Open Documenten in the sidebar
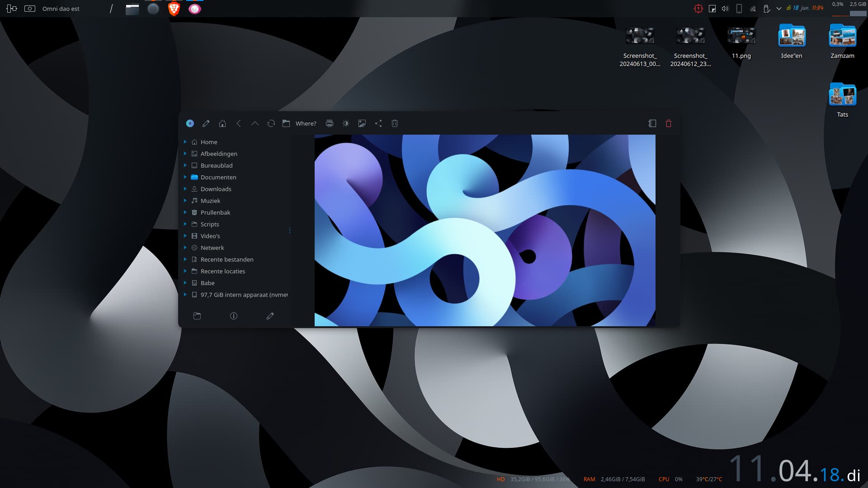 (x=218, y=177)
